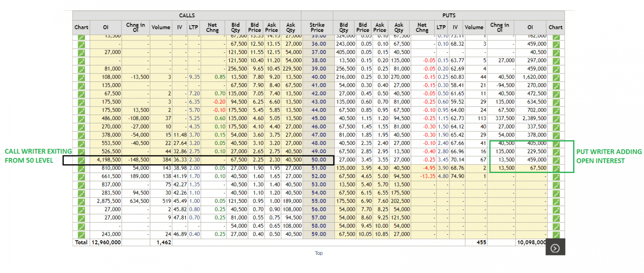The image size is (644, 273).
Task: Click the PUTS section header
Action: (x=449, y=15)
